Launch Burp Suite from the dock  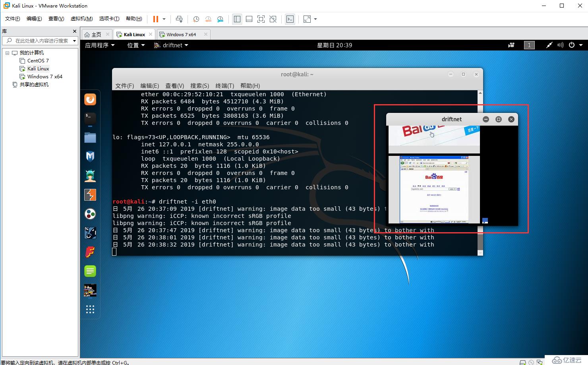tap(90, 195)
